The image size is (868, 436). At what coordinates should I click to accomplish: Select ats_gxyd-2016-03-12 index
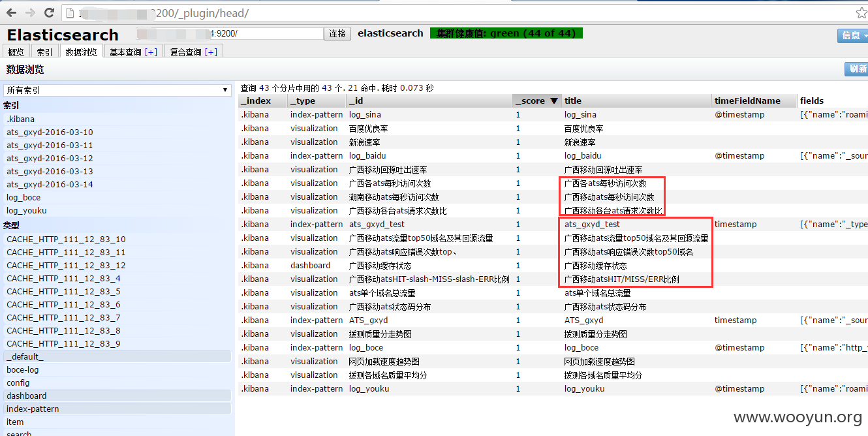[117, 159]
